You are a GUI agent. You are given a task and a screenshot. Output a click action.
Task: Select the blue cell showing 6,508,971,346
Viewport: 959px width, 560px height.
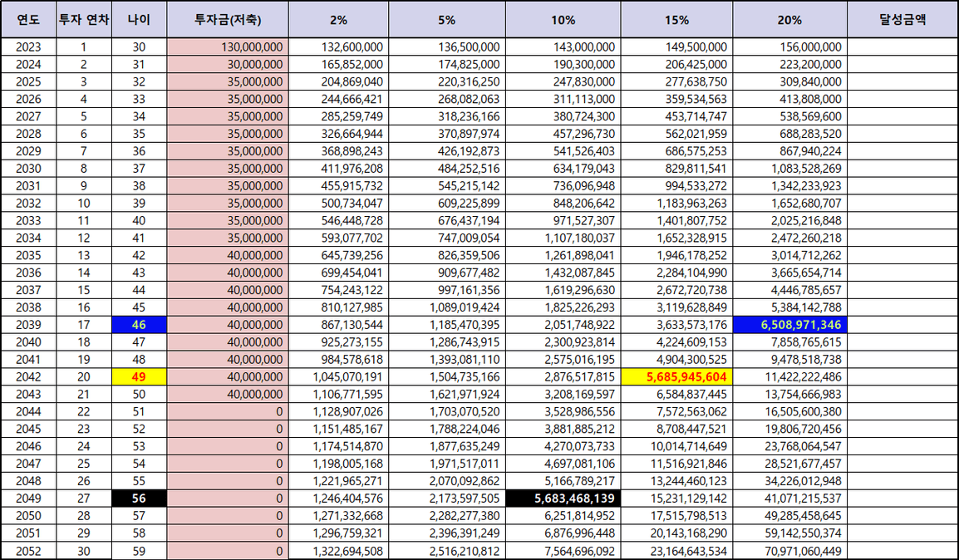[789, 324]
